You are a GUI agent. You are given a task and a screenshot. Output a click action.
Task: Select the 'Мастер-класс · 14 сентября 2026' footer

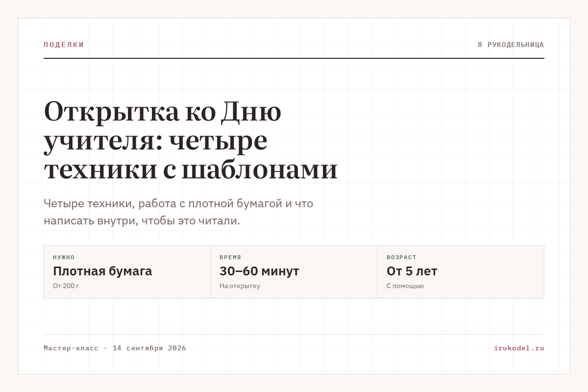click(115, 348)
